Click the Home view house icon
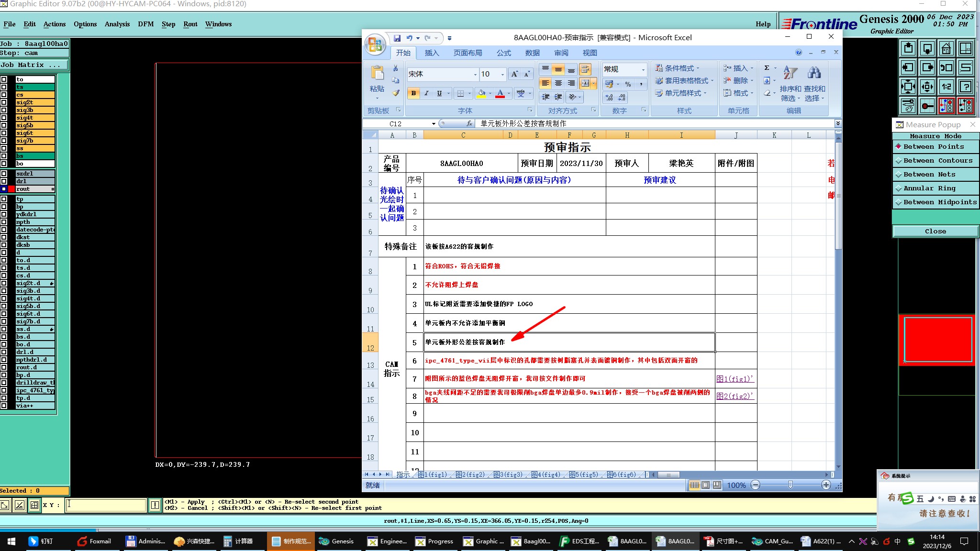Image resolution: width=980 pixels, height=551 pixels. (946, 49)
